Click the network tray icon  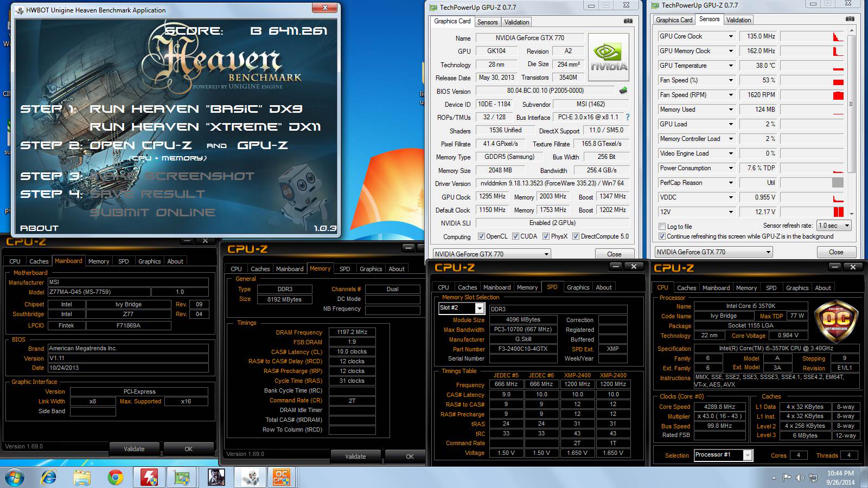click(813, 478)
